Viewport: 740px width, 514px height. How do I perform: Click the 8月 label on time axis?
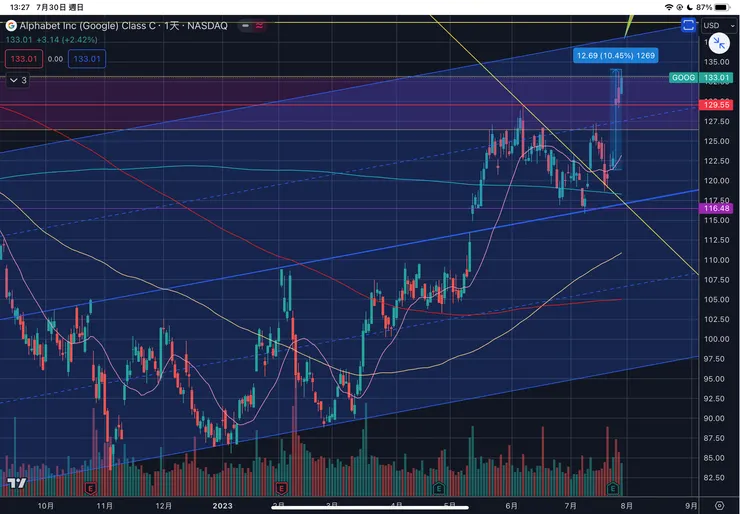click(x=627, y=506)
